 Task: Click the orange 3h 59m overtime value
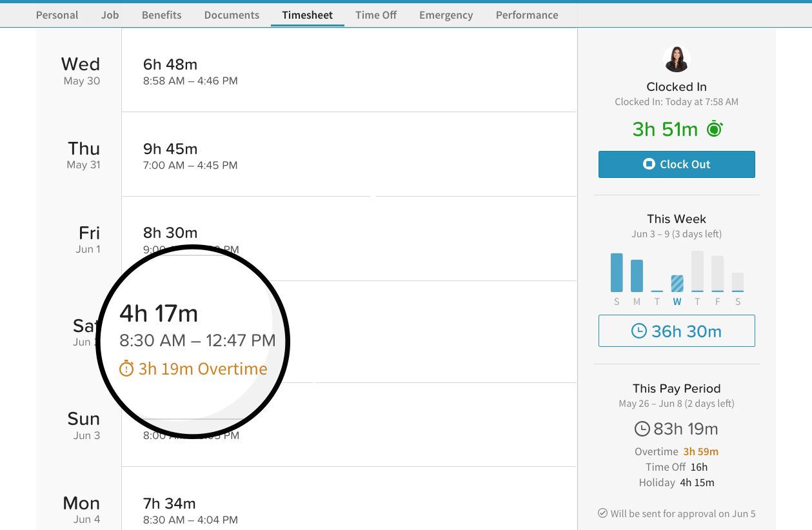coord(701,451)
